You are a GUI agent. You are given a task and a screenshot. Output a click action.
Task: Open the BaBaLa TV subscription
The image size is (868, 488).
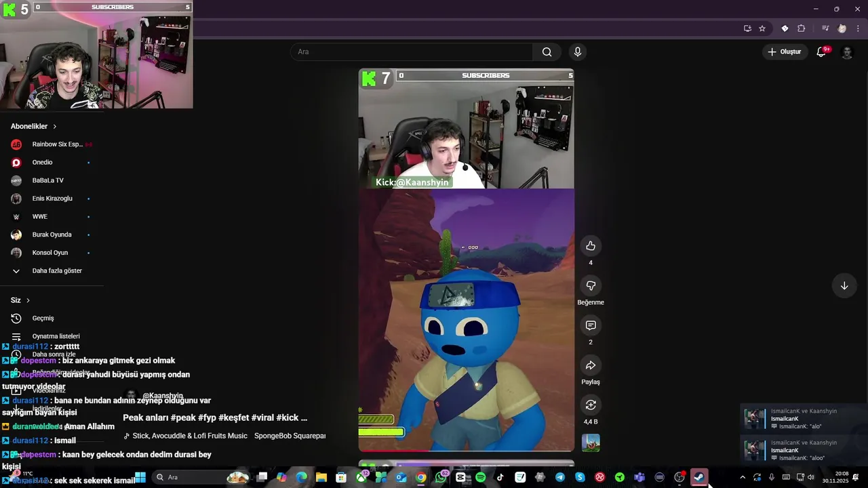click(52, 180)
